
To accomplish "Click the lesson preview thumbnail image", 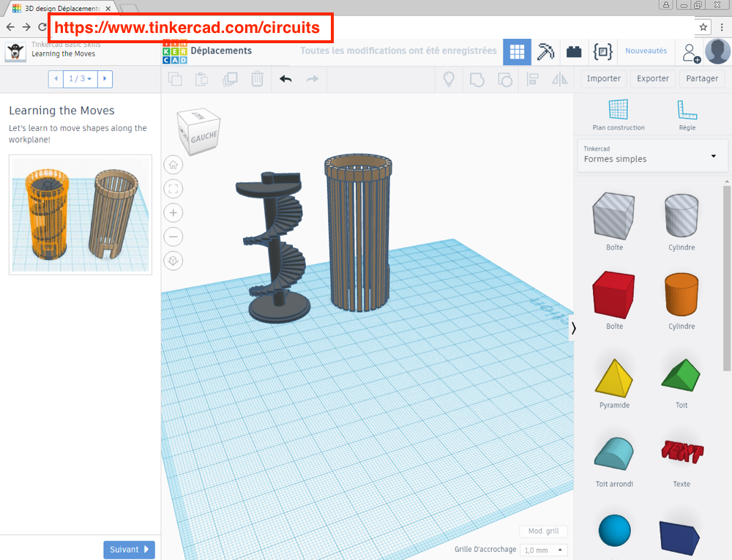I will pyautogui.click(x=81, y=214).
